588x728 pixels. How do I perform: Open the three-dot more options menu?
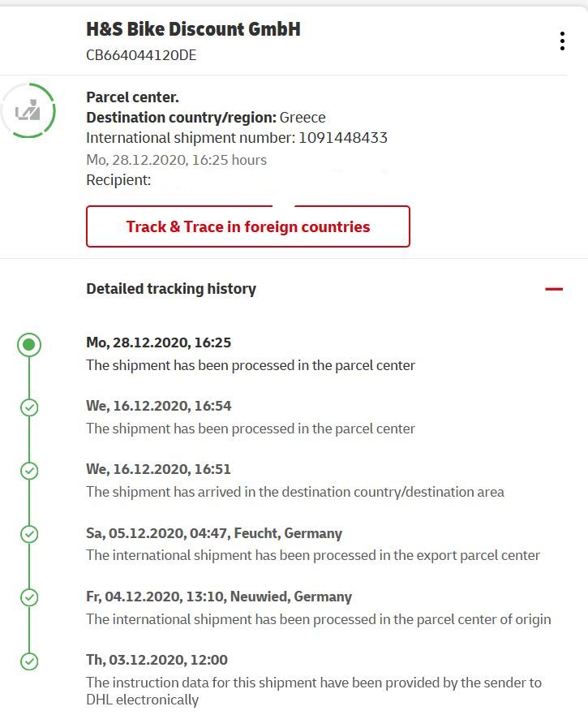pos(562,41)
